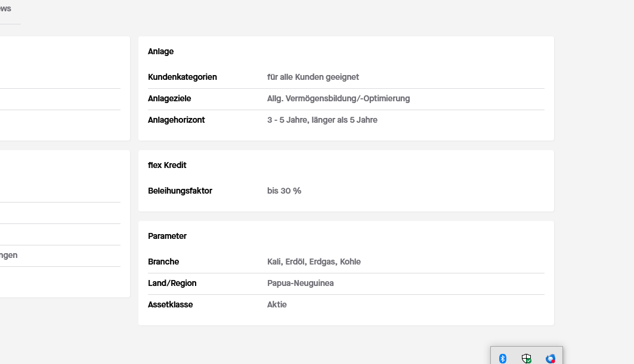Viewport: 634px width, 364px height.
Task: Click the 'bis 30 %' value
Action: click(284, 191)
